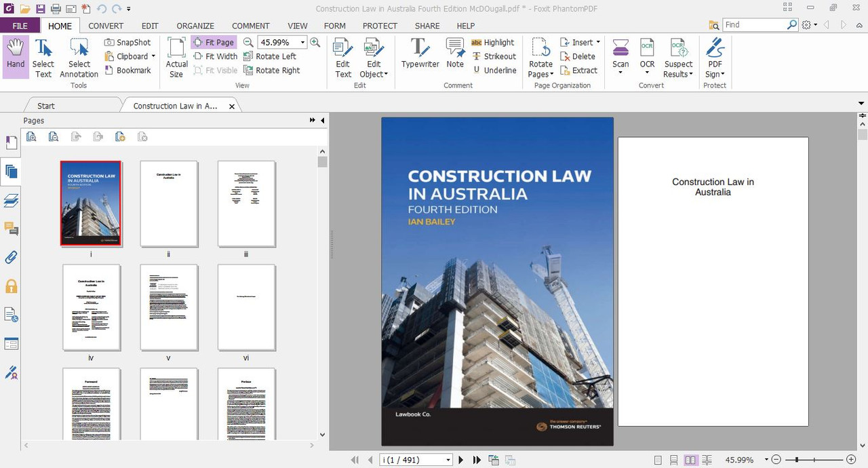Delete pages with the Delete tool
868x468 pixels.
pyautogui.click(x=577, y=56)
